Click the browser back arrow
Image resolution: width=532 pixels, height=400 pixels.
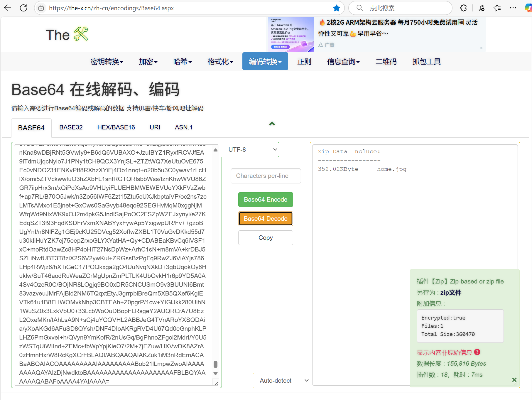(8, 8)
